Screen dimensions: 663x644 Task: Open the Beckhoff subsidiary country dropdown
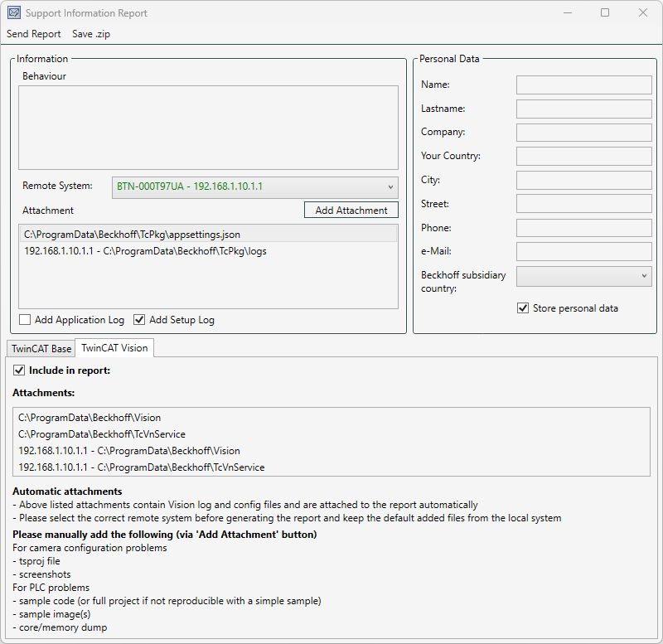tap(583, 276)
